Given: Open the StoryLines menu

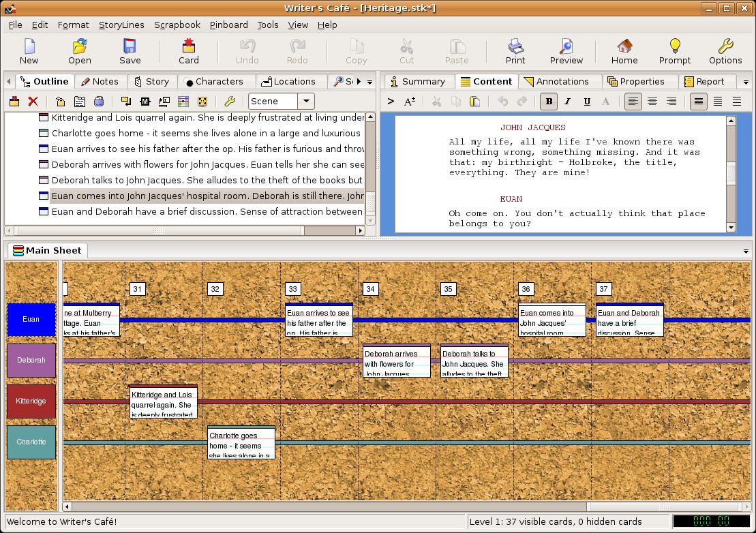Looking at the screenshot, I should point(121,25).
